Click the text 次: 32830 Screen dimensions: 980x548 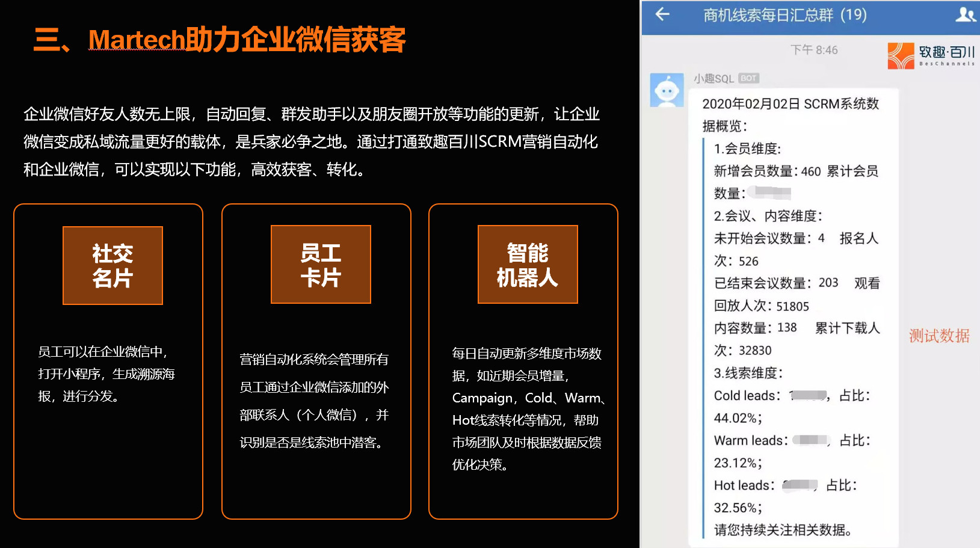pos(742,351)
